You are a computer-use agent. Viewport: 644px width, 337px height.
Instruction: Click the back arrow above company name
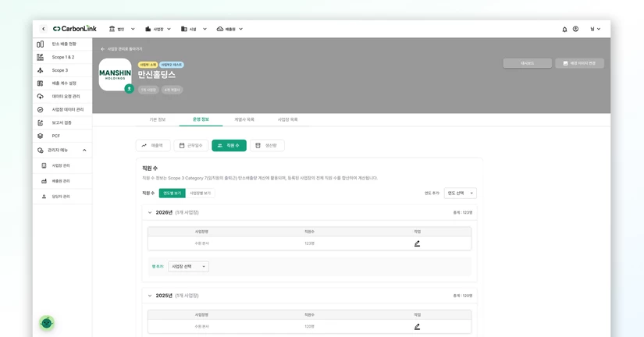point(103,49)
